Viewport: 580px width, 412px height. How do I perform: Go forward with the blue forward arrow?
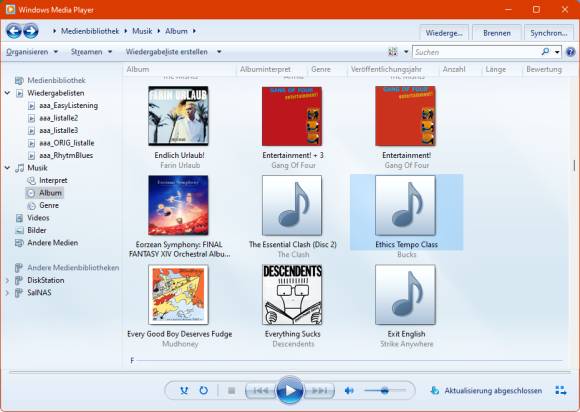(x=31, y=31)
